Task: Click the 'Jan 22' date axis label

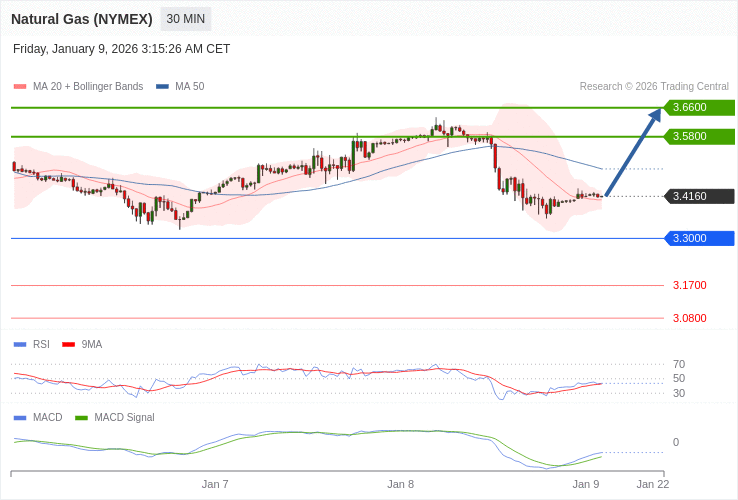Action: (x=653, y=484)
